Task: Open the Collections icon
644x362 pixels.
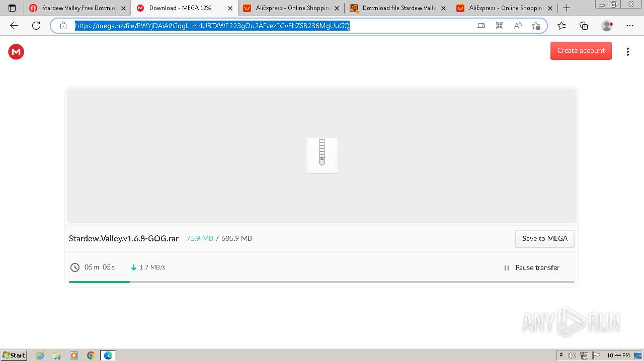Action: 584,26
